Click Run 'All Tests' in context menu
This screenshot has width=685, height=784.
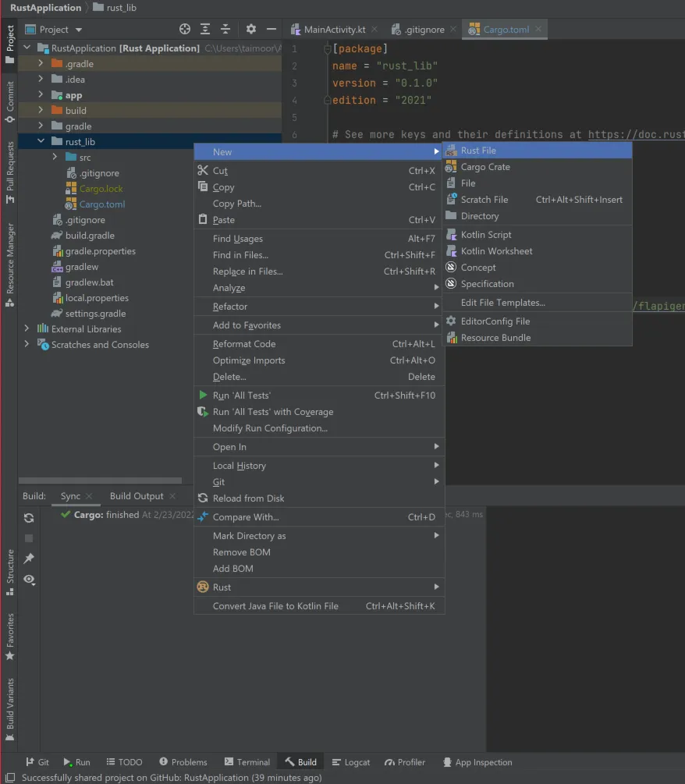tap(319, 395)
